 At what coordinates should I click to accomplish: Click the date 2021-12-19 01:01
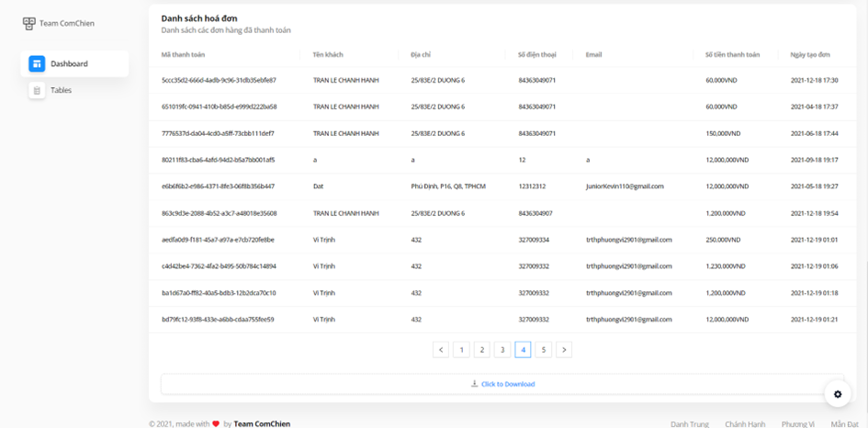[815, 240]
